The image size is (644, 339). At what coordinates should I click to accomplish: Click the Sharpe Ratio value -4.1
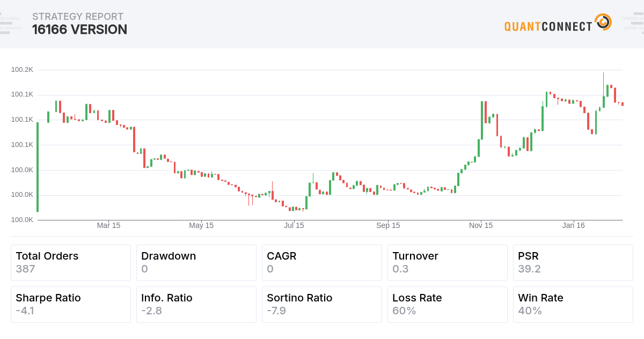click(x=25, y=311)
